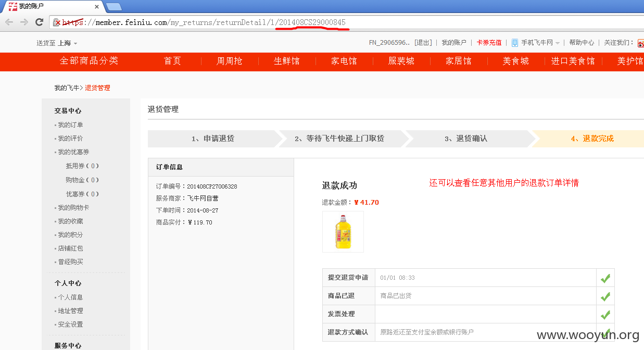
Task: Open 地址管理 in sidebar
Action: [x=70, y=311]
